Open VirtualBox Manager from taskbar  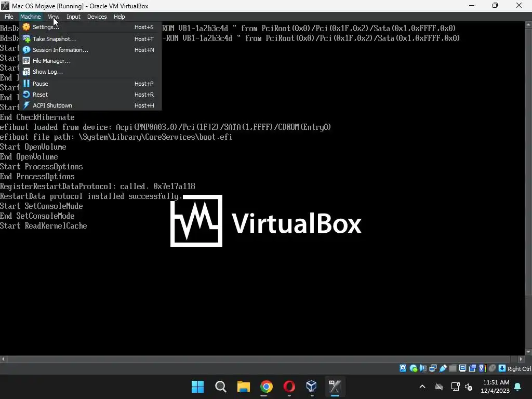[x=312, y=387]
